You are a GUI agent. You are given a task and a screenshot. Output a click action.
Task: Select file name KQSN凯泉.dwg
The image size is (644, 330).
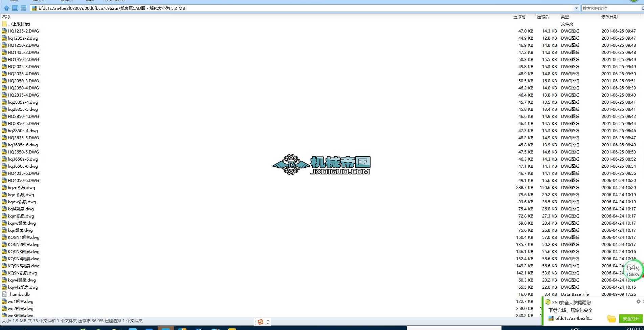[x=22, y=273]
